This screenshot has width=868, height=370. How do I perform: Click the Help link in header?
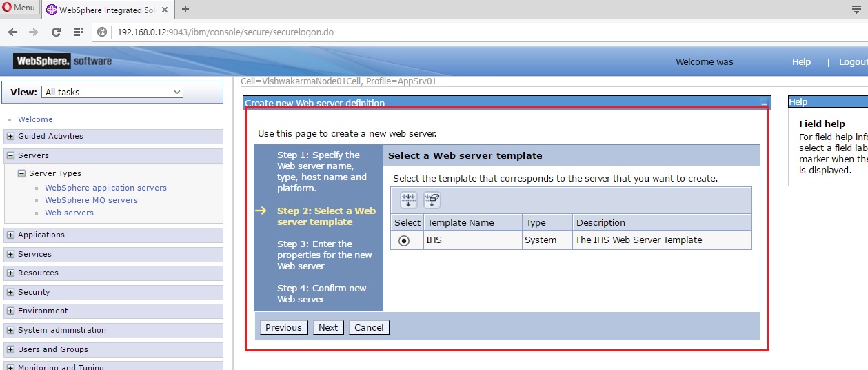[x=801, y=61]
